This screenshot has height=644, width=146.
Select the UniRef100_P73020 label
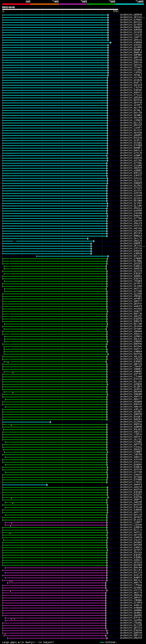[131, 95]
